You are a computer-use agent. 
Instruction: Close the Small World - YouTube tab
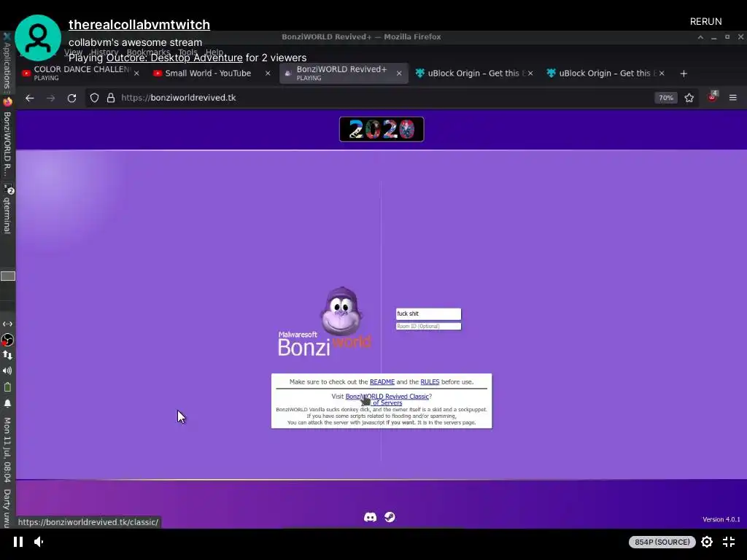268,74
